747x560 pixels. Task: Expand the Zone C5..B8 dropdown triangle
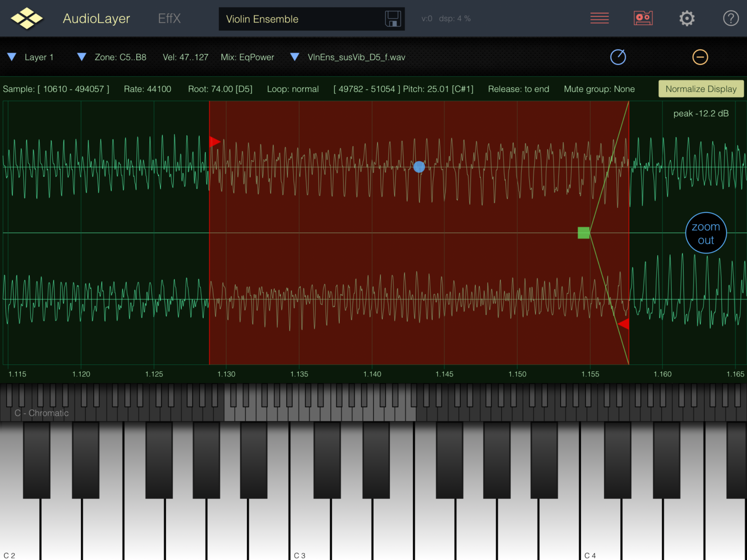coord(81,57)
